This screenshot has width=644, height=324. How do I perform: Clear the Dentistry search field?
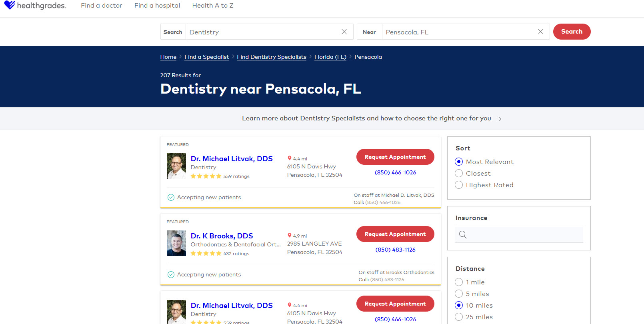(344, 32)
